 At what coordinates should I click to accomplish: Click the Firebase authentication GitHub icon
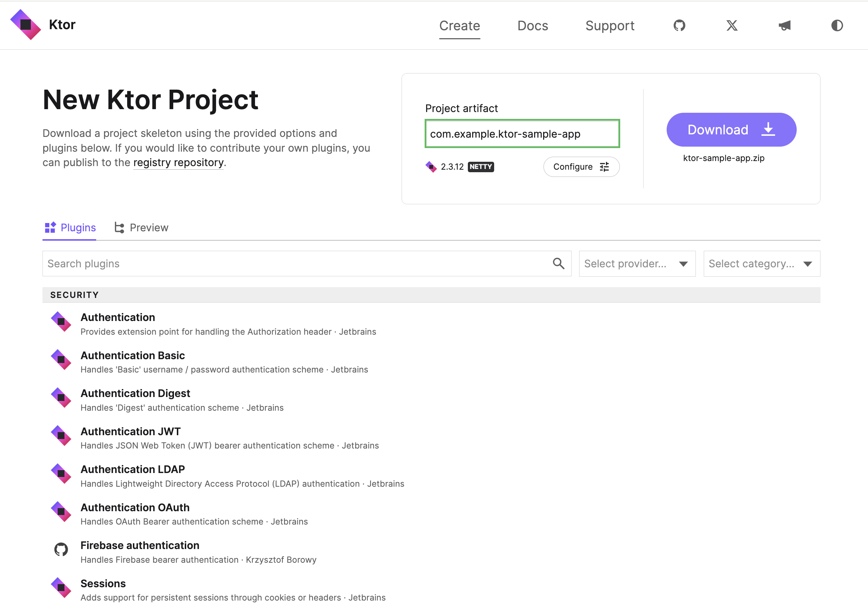(61, 549)
